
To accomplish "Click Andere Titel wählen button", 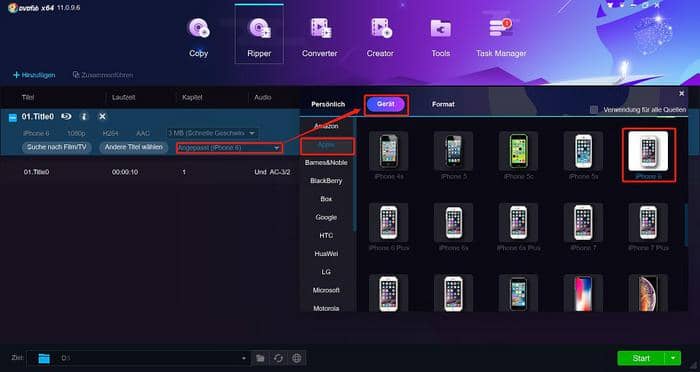I will (133, 147).
